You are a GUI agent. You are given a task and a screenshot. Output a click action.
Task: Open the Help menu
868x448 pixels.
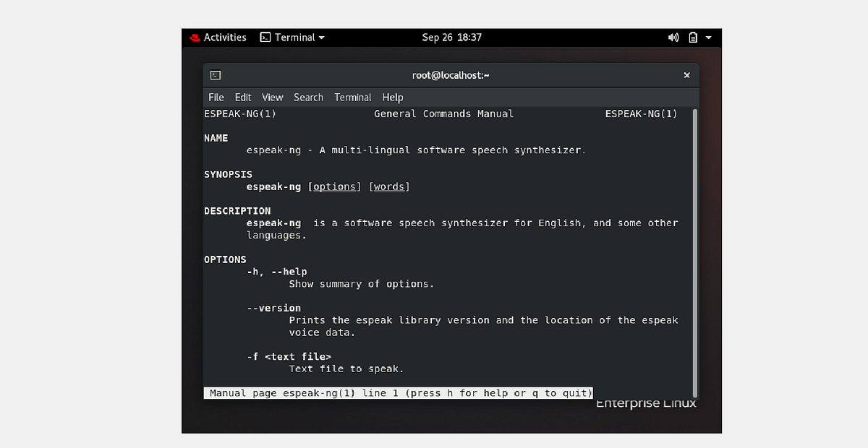[393, 97]
